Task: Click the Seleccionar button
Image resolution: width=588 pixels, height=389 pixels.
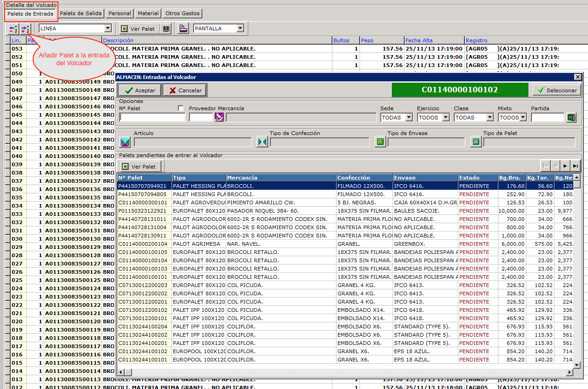Action: pos(557,90)
